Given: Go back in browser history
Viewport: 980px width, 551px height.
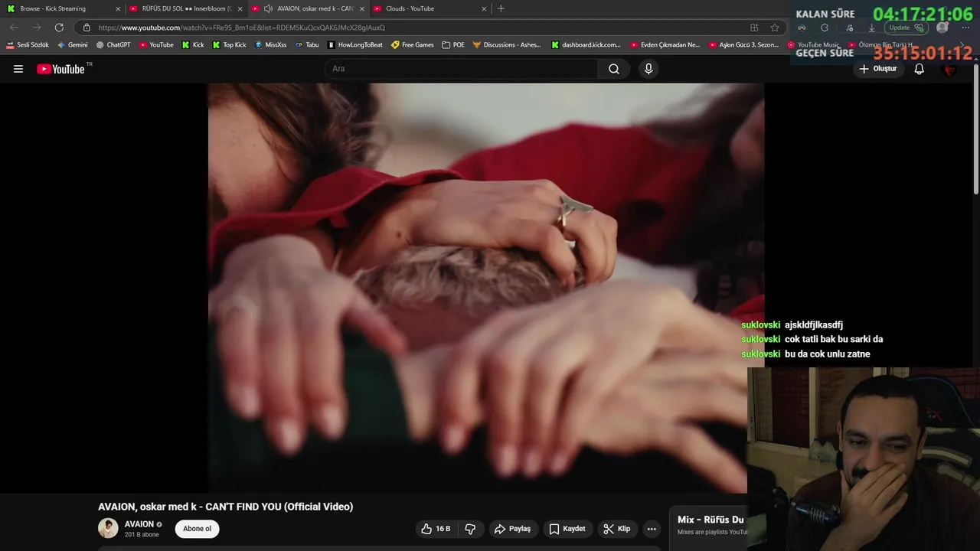Looking at the screenshot, I should pyautogui.click(x=14, y=28).
